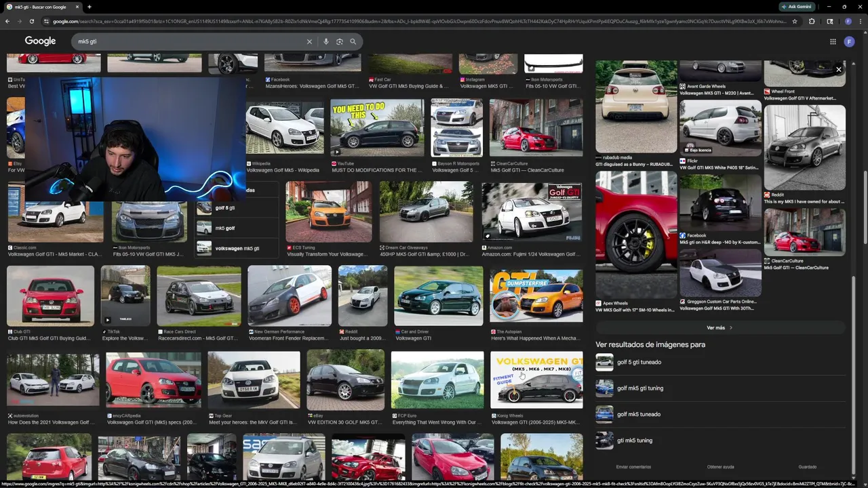Click the Ask Gemini button
Image resolution: width=868 pixels, height=488 pixels.
pyautogui.click(x=796, y=7)
